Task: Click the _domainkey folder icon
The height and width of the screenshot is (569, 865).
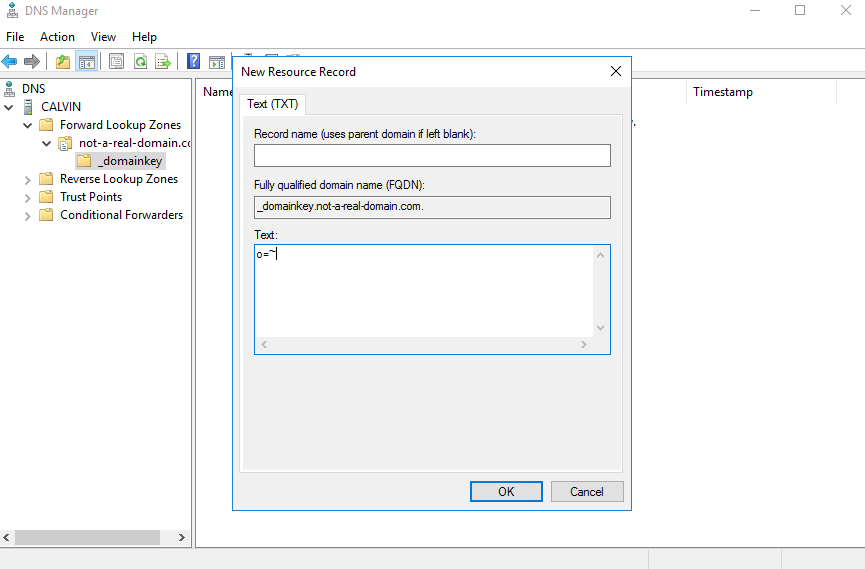Action: pyautogui.click(x=84, y=161)
